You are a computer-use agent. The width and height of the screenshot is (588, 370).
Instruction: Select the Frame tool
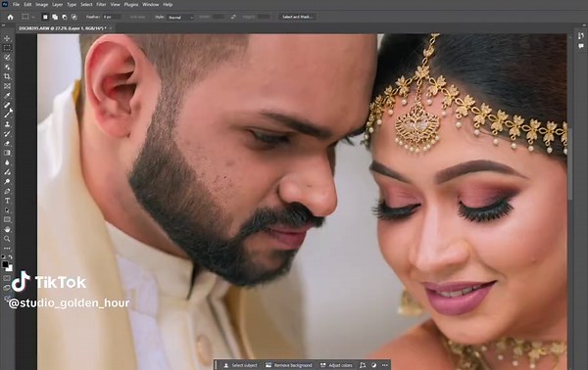[x=7, y=86]
